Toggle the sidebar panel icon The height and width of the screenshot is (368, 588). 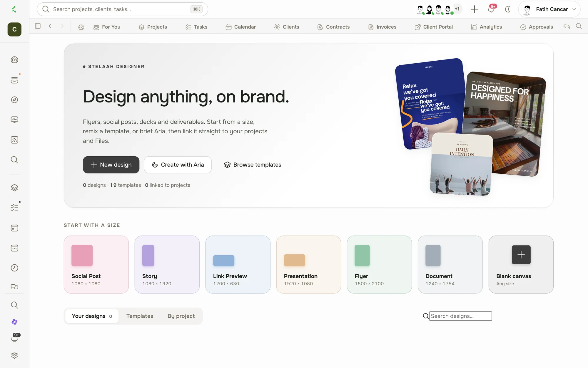(x=38, y=26)
